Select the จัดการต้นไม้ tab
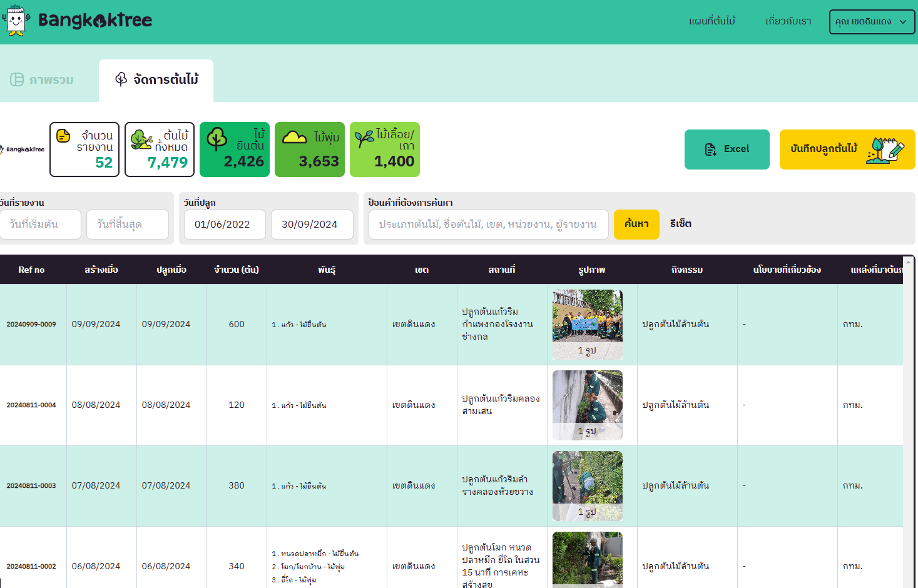 156,80
